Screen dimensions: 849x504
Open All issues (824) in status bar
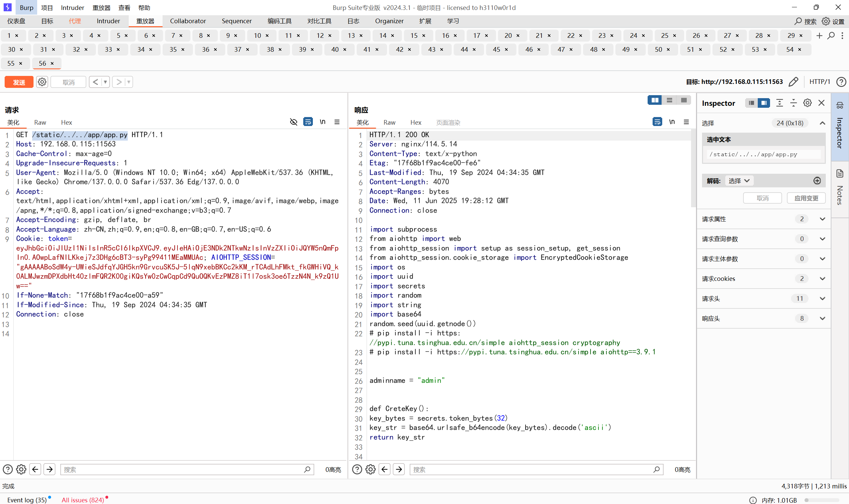83,500
